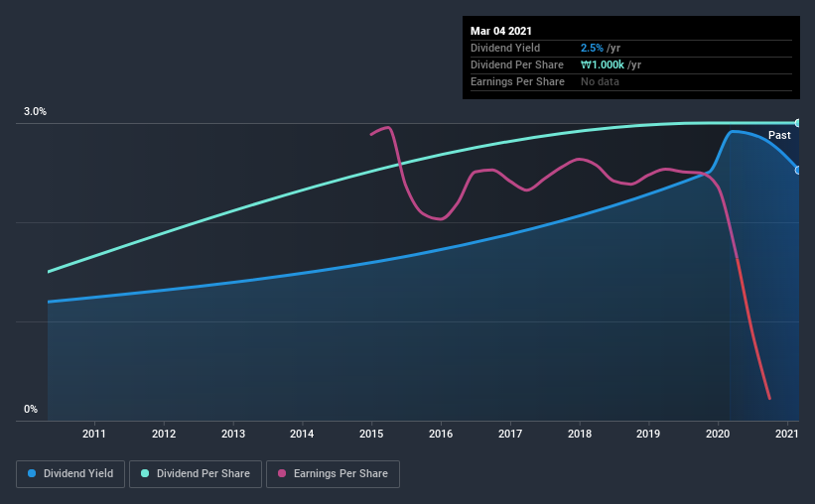Click the pink Earnings Per Share legend dot
This screenshot has width=815, height=504.
282,473
